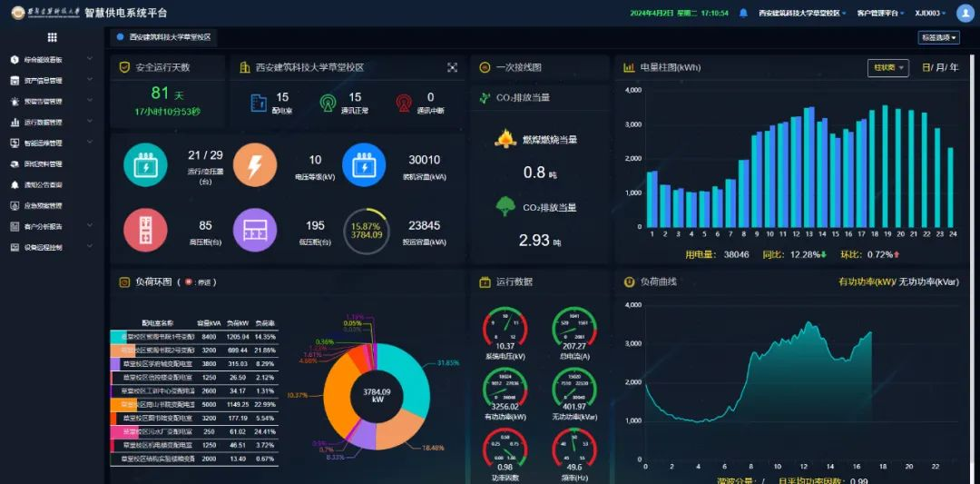Open the 通知公告查询 sidebar item
Screen dimensions: 980x484
51,184
